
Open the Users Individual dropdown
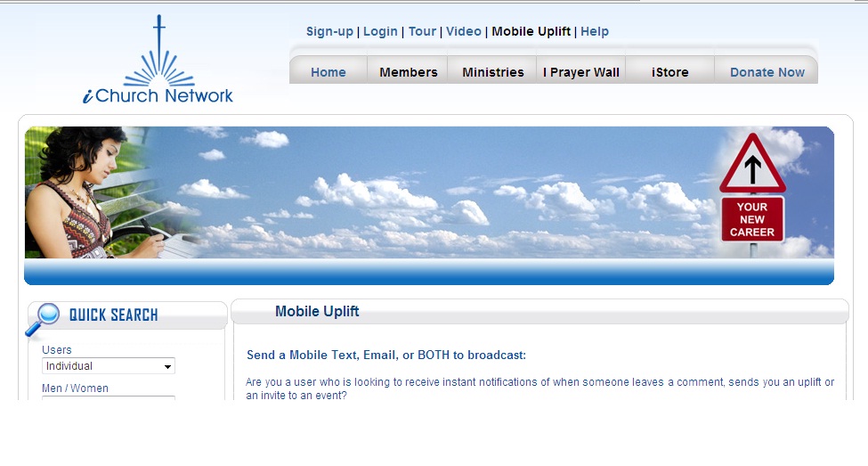tap(109, 365)
